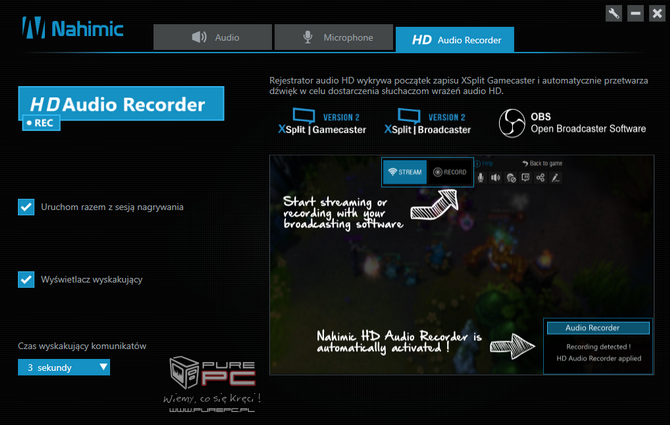Image resolution: width=670 pixels, height=425 pixels.
Task: Click the microphone icon in the preview toolbar
Action: (481, 178)
